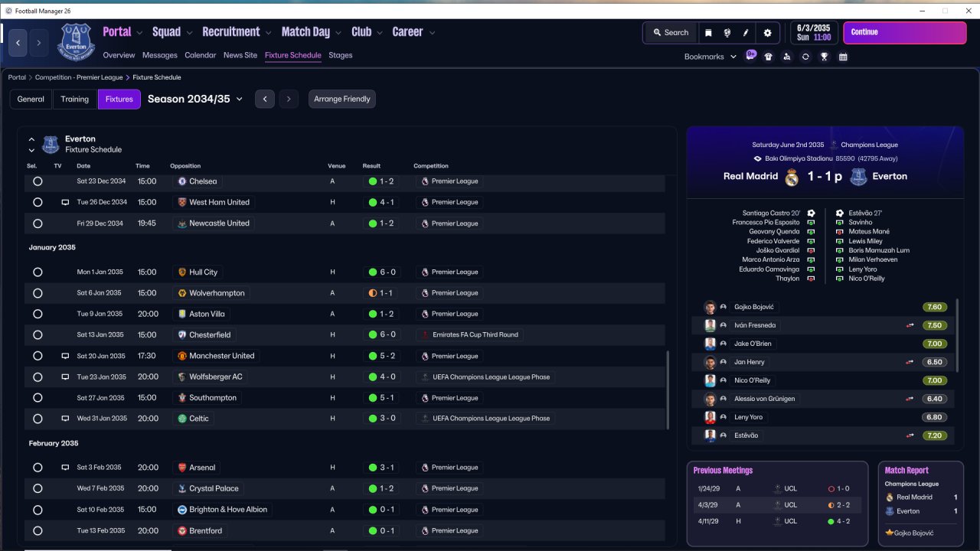Select the Chesterfield fixture radio button
Screen dimensions: 980x551
tap(38, 335)
